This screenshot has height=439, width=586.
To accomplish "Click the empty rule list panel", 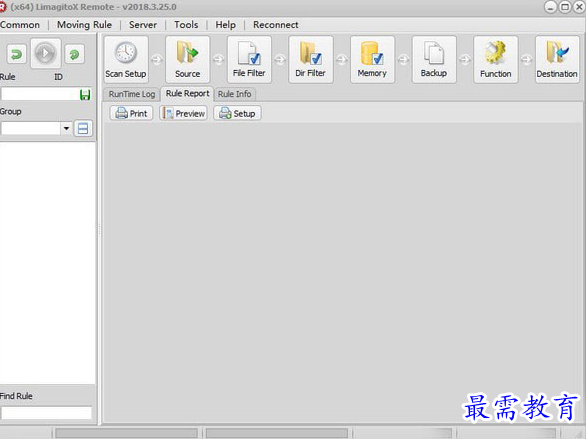I will 47,263.
